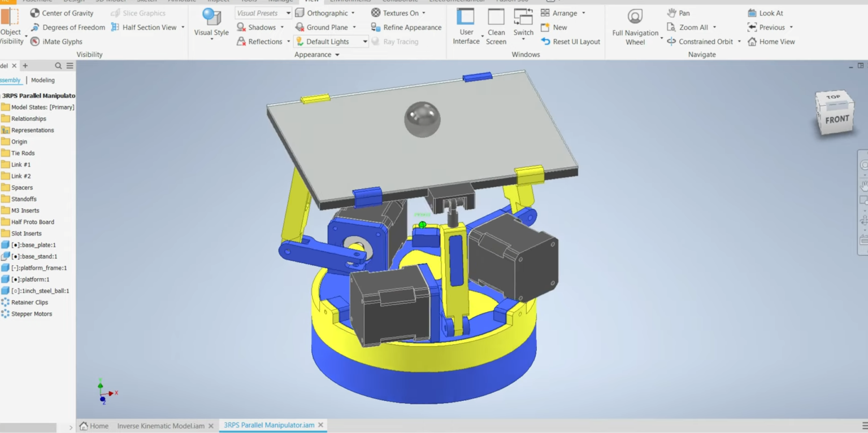The image size is (868, 433).
Task: Select the Stepper Motors browser node
Action: click(x=32, y=314)
